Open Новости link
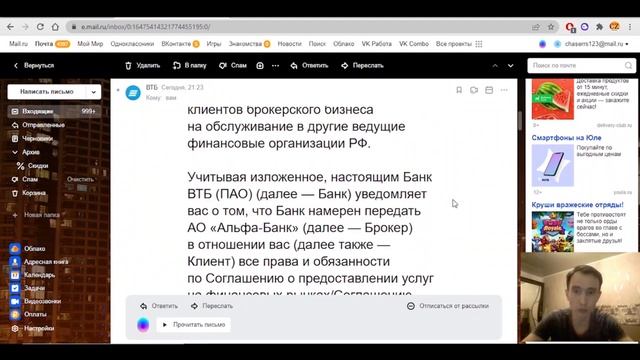This screenshot has width=640, height=360. click(289, 44)
